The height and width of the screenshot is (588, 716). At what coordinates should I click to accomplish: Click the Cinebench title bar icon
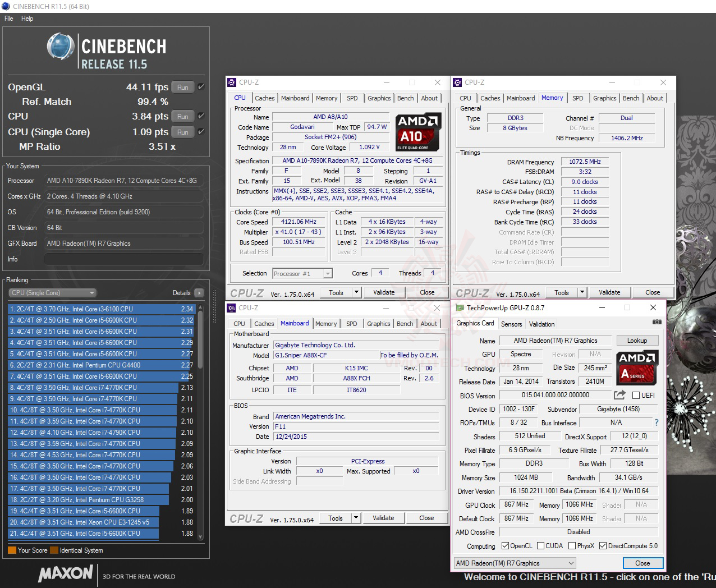pos(6,6)
